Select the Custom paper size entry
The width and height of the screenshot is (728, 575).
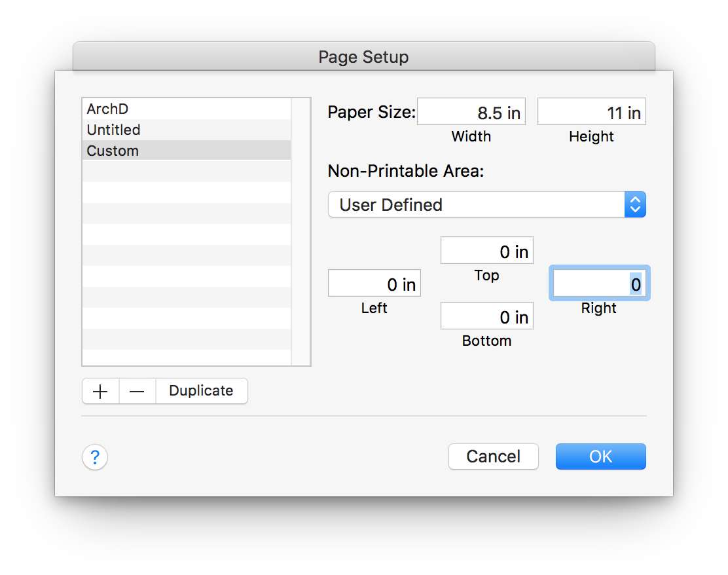(x=186, y=151)
